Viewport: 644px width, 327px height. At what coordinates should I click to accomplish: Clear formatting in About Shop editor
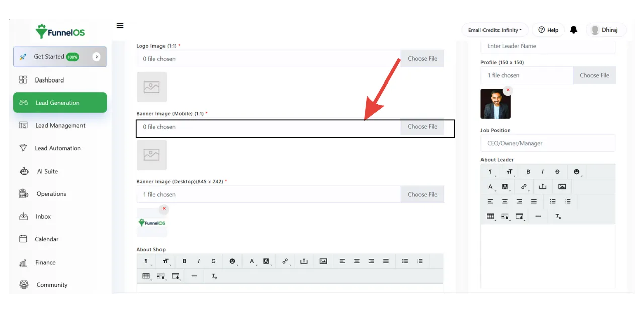214,276
